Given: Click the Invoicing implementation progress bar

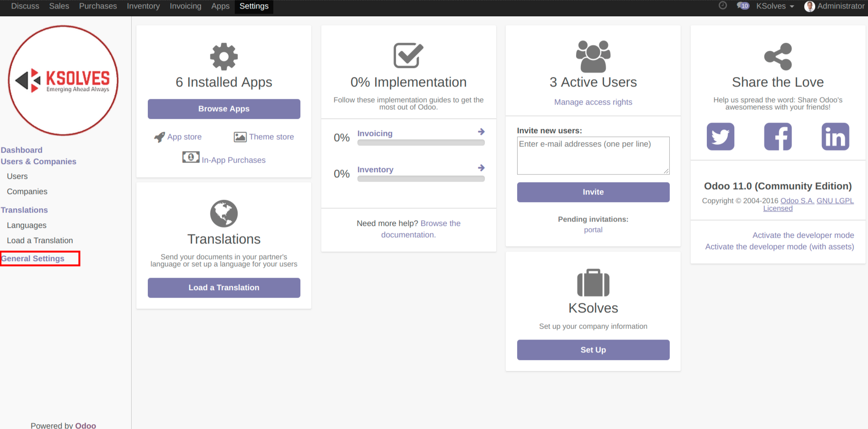Looking at the screenshot, I should pyautogui.click(x=421, y=143).
